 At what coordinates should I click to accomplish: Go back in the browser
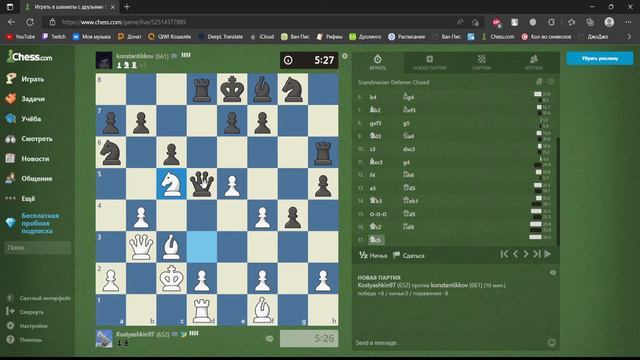click(11, 22)
